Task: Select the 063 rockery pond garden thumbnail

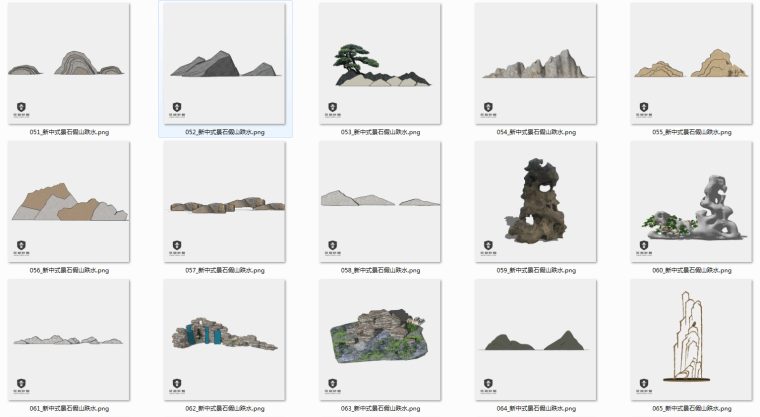Action: point(380,340)
